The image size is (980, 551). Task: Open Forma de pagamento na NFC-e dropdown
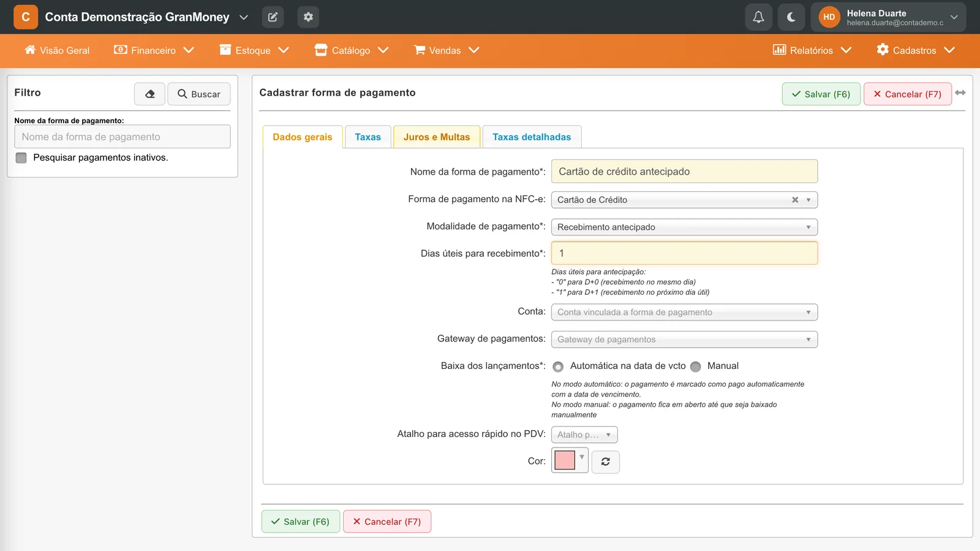684,200
